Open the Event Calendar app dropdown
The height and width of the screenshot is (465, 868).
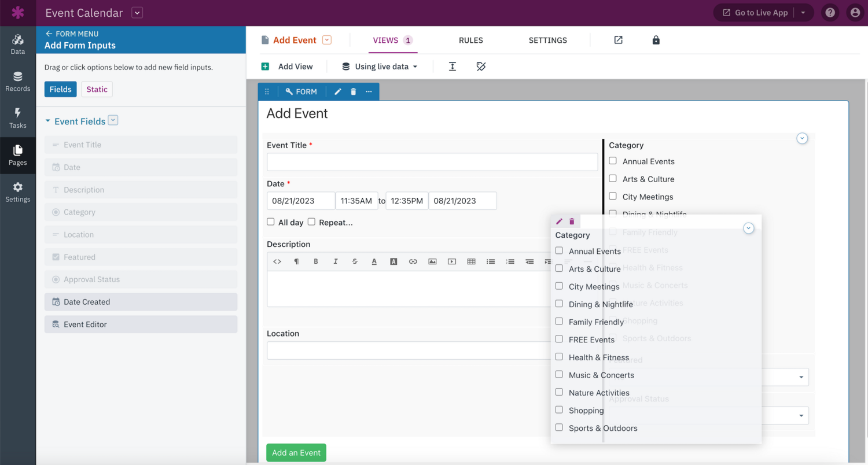pyautogui.click(x=137, y=13)
